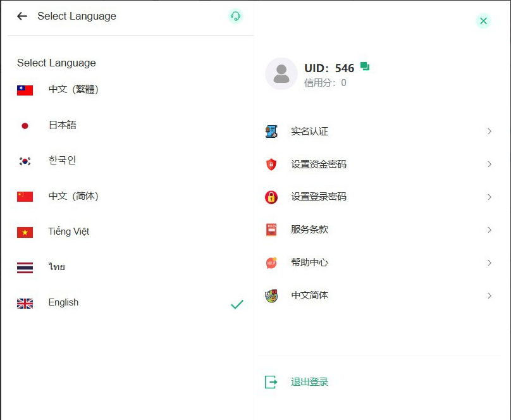The width and height of the screenshot is (511, 420).
Task: Click the red padlock 设置登录密码 icon
Action: (271, 197)
